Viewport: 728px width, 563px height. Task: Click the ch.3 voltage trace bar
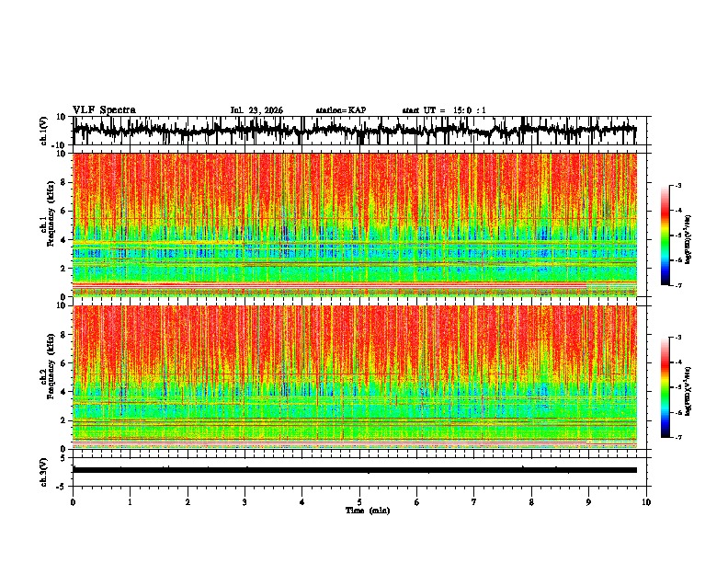355,470
